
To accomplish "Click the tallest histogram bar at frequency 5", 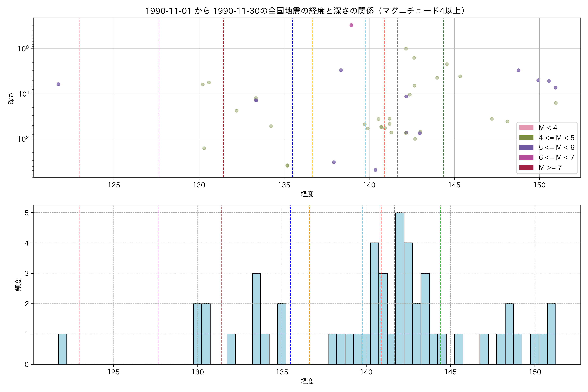I will [x=400, y=287].
